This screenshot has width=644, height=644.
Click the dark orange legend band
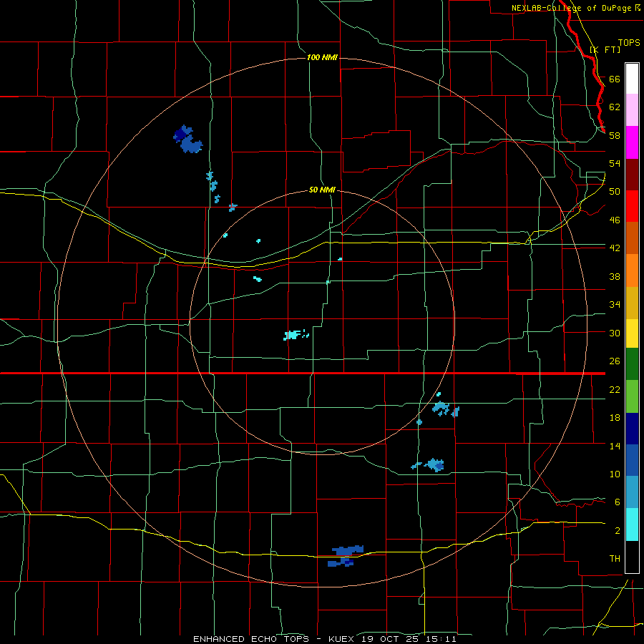[632, 238]
